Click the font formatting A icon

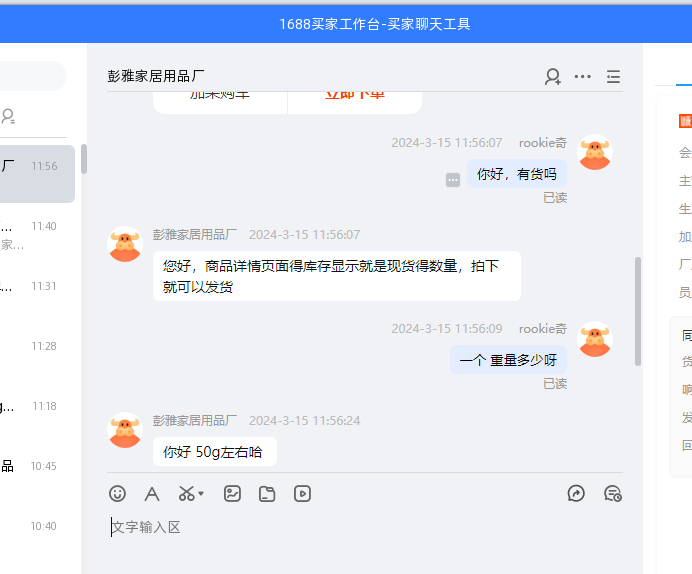(x=152, y=494)
